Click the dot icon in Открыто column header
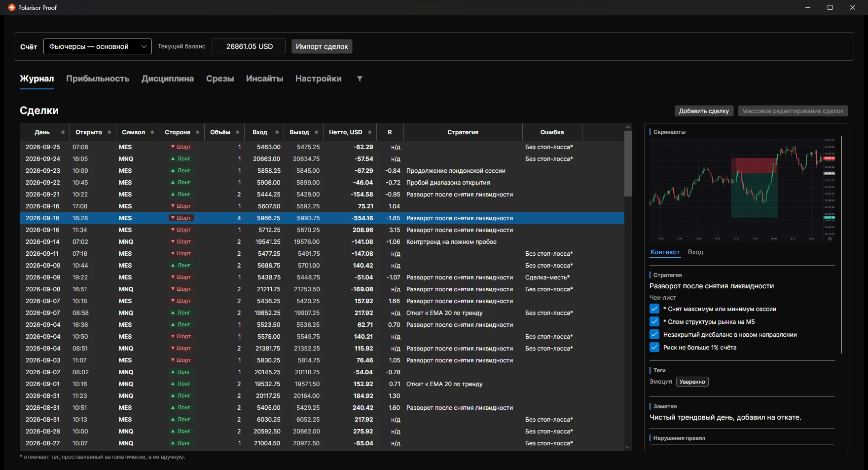868x470 pixels. (x=109, y=132)
